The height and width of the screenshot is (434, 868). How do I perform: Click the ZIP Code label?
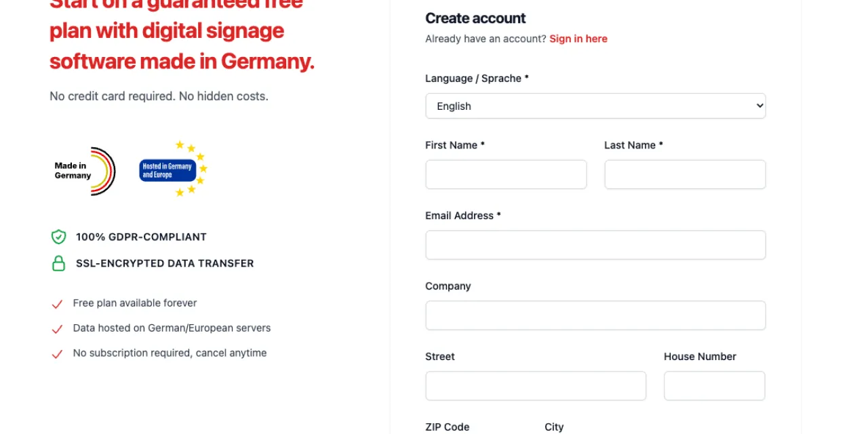point(448,427)
